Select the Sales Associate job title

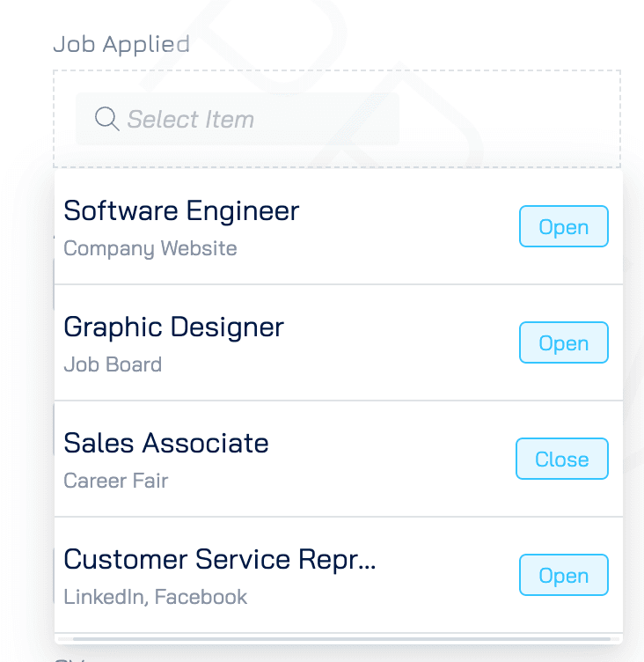coord(166,443)
